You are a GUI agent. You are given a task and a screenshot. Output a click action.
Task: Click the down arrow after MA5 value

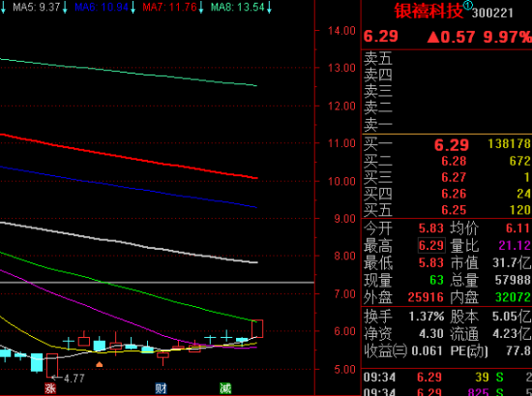[x=65, y=8]
